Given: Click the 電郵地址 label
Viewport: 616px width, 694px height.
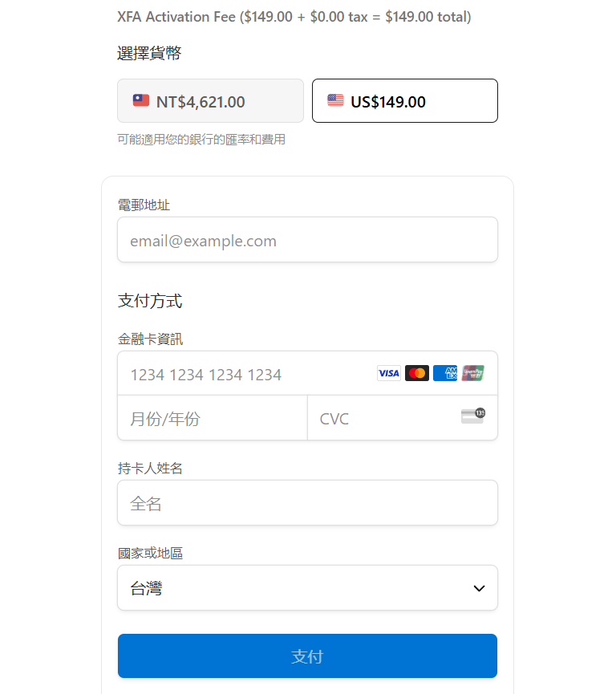Looking at the screenshot, I should (144, 205).
